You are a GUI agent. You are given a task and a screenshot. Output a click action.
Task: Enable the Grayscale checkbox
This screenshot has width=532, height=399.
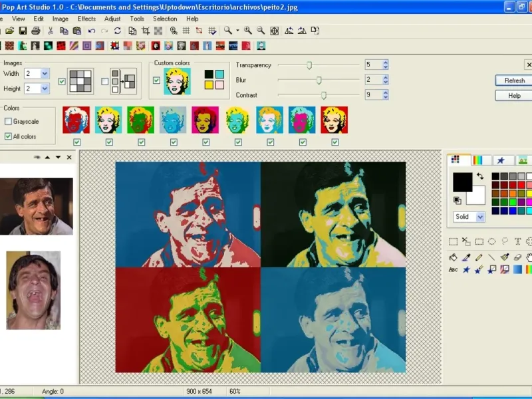point(9,122)
